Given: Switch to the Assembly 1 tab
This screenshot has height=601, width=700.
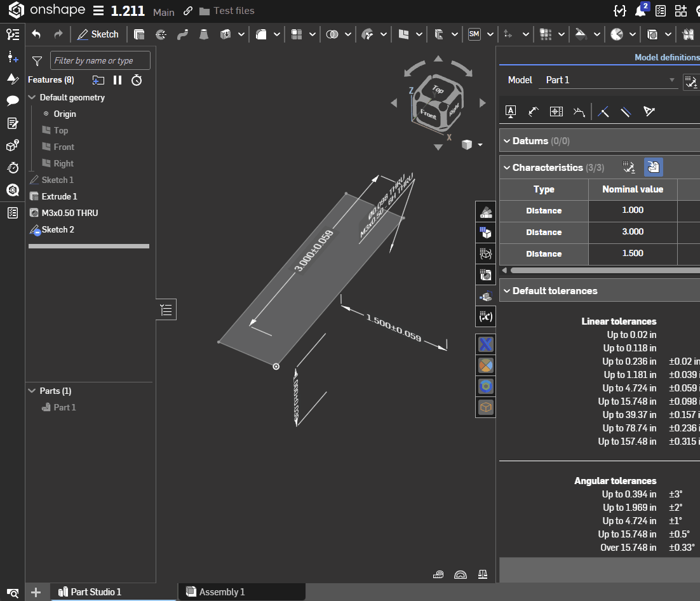Looking at the screenshot, I should 222,591.
